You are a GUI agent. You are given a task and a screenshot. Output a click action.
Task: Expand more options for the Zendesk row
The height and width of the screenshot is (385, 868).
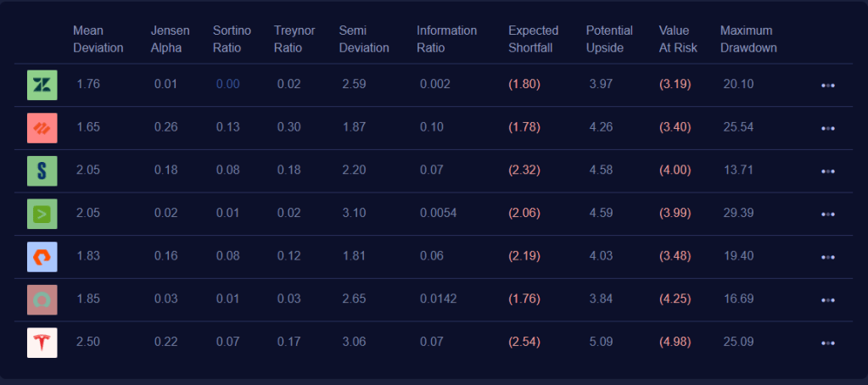point(828,86)
